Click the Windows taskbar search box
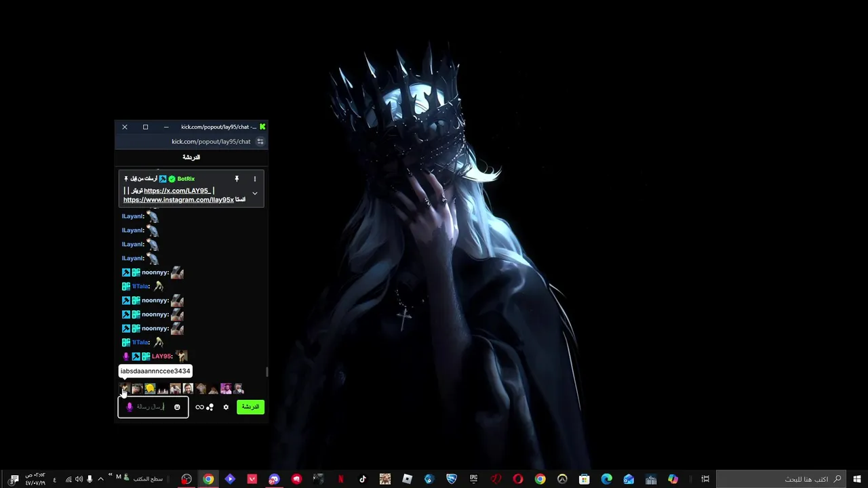Image resolution: width=868 pixels, height=488 pixels. coord(780,479)
